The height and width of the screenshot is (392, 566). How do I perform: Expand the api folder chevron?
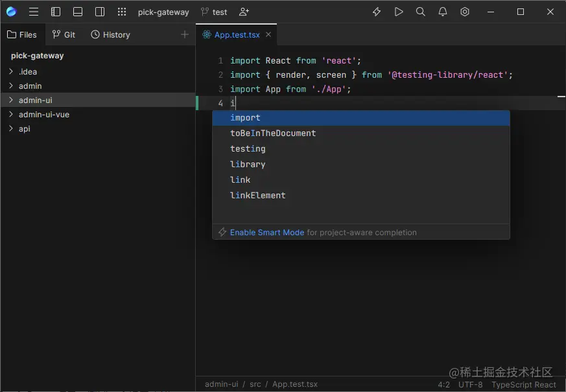tap(11, 128)
